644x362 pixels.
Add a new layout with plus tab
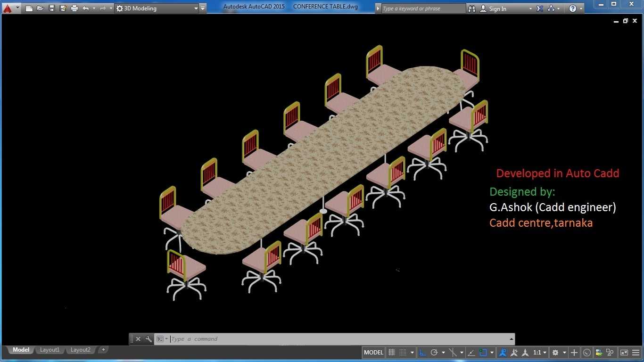tap(103, 350)
